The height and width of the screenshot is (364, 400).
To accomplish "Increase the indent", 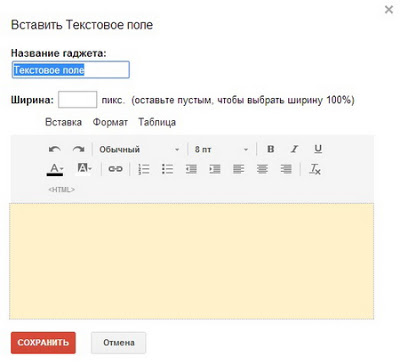I will pyautogui.click(x=215, y=169).
